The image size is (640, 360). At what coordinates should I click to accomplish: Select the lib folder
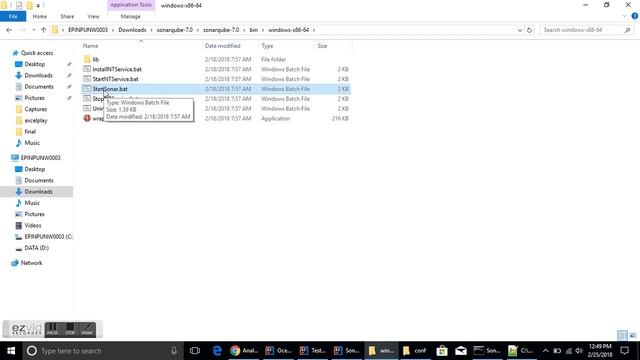click(x=96, y=59)
